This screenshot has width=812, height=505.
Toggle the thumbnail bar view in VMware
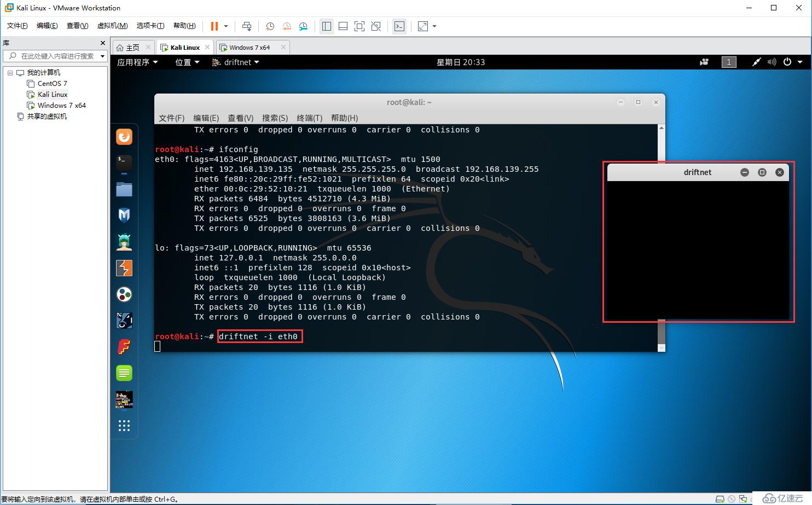pos(343,26)
